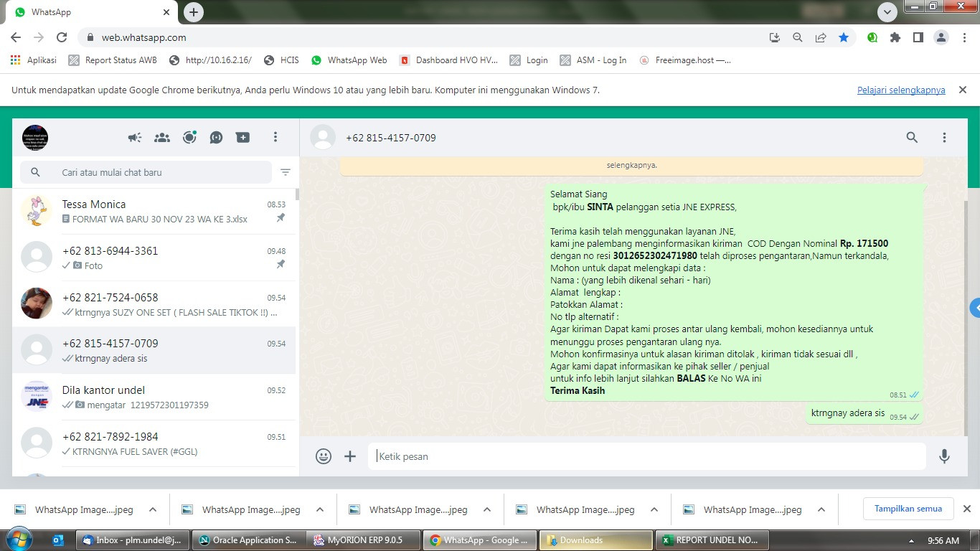Search within the open chat using magnifier icon
The width and height of the screenshot is (980, 551).
pos(912,137)
